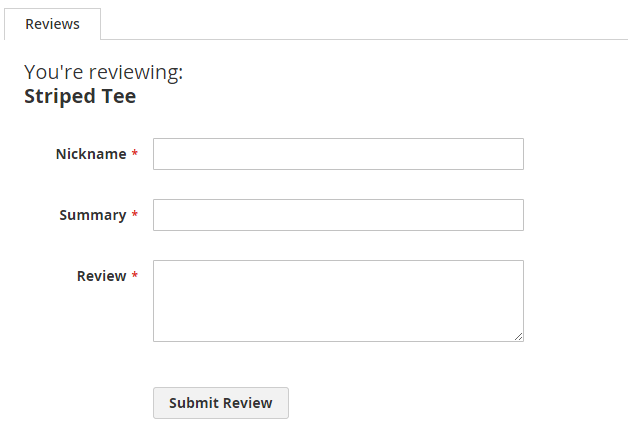Viewport: 628px width, 442px height.
Task: Click the word "Submit" on the button
Action: (x=193, y=403)
